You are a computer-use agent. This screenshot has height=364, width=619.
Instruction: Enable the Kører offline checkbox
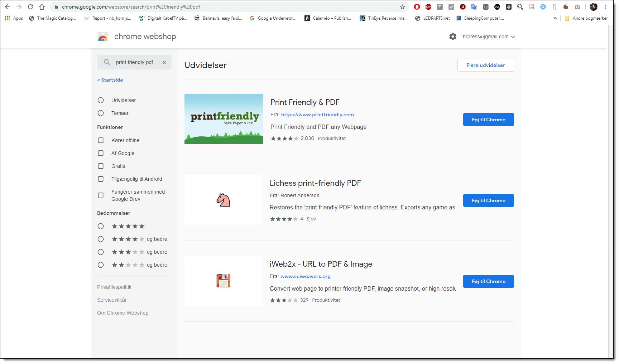coord(101,140)
